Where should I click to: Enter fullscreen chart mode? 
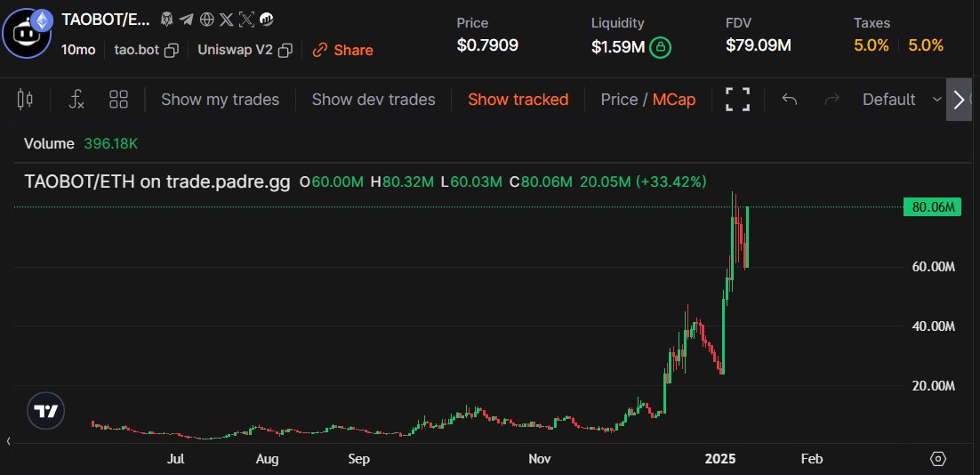(737, 99)
